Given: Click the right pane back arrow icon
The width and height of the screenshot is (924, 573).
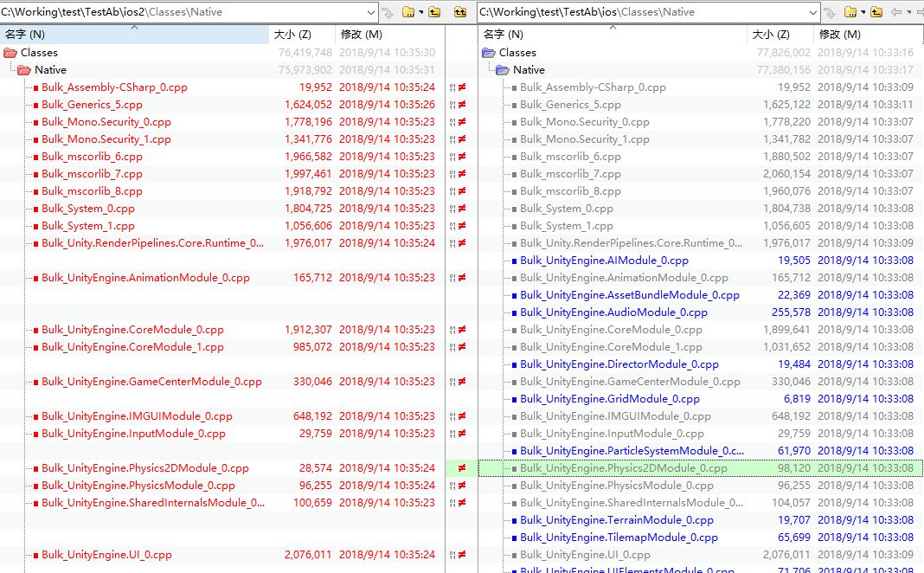Looking at the screenshot, I should (897, 12).
